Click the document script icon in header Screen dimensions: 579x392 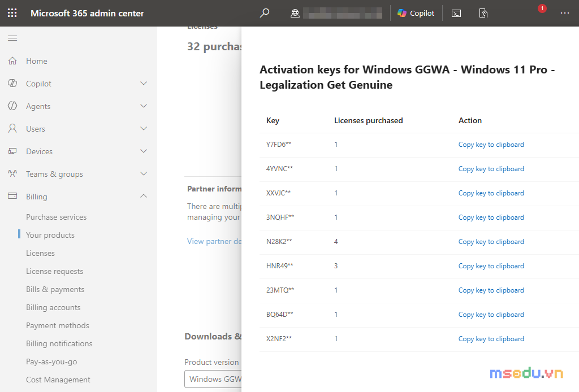tap(483, 14)
